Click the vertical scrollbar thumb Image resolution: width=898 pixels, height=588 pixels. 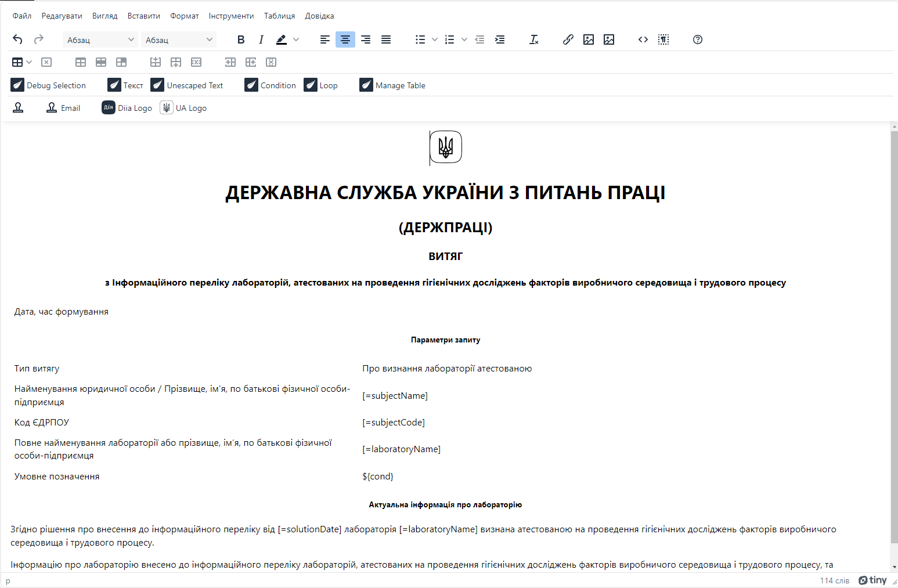894,337
